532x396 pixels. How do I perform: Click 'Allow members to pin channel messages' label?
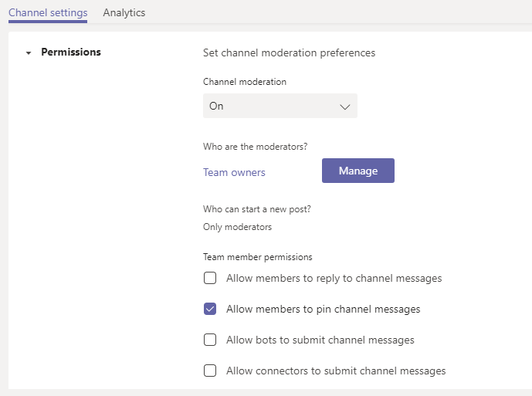tap(323, 309)
